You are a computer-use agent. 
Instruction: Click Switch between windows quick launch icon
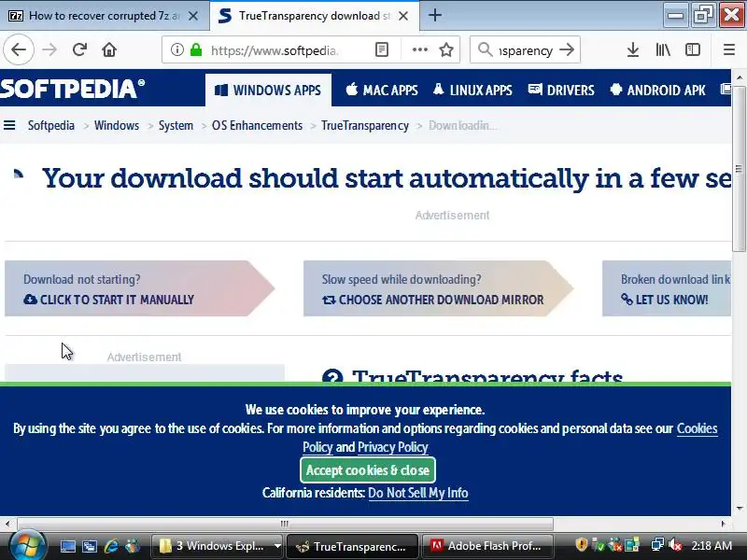89,546
